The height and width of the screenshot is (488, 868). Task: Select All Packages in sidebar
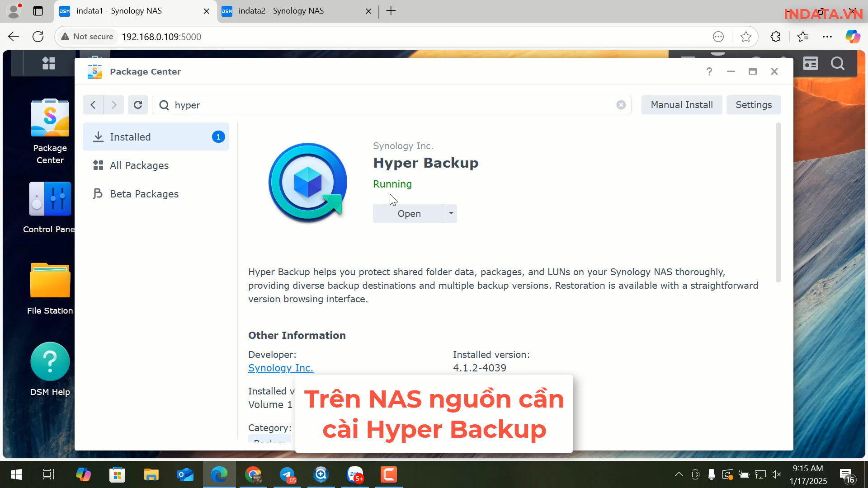tap(156, 165)
